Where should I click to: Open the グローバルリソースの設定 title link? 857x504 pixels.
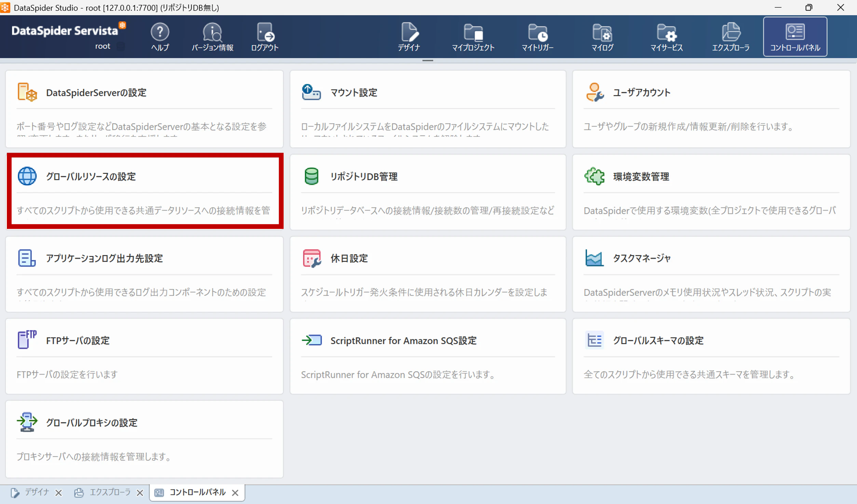[x=91, y=177]
